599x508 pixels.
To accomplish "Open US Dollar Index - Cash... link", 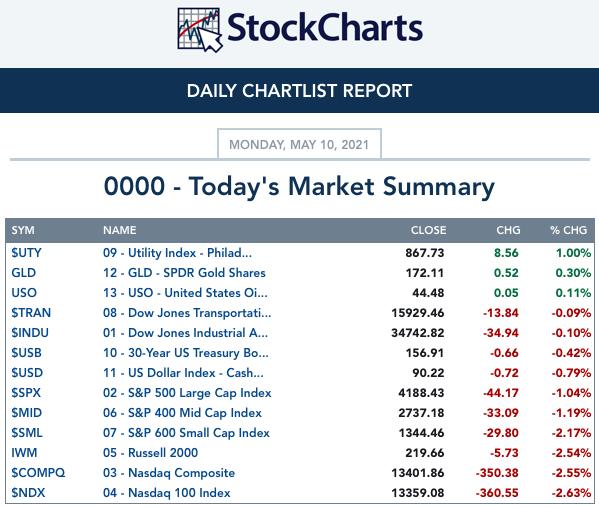I will [x=183, y=373].
